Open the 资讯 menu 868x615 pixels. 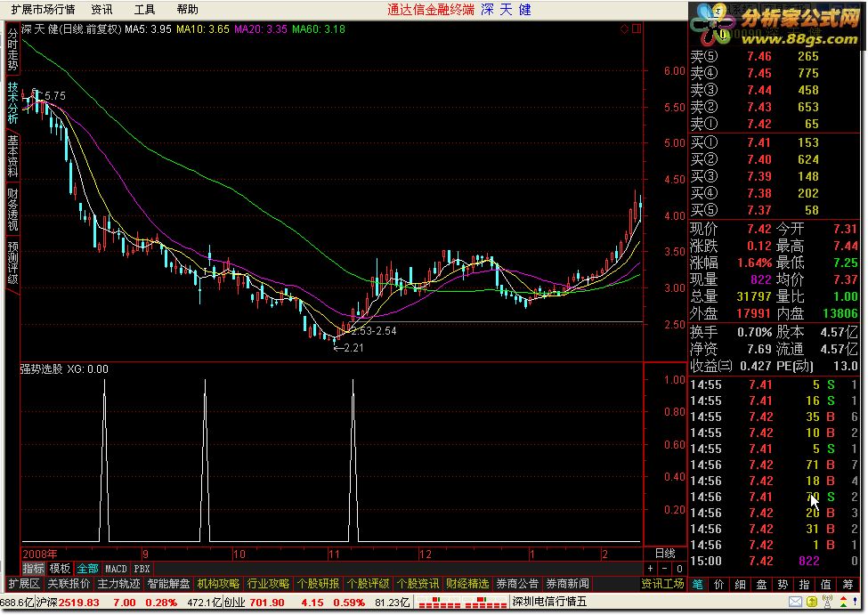point(101,10)
